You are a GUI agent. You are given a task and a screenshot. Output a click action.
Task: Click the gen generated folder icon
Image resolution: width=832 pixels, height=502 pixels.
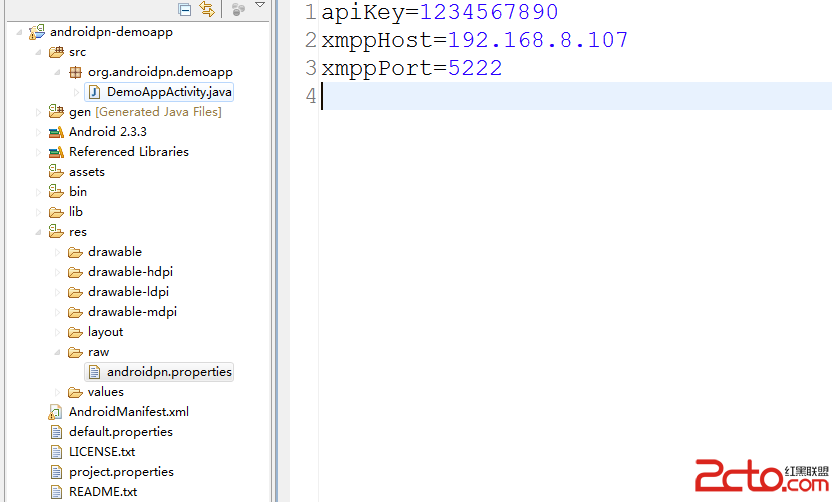pyautogui.click(x=56, y=111)
